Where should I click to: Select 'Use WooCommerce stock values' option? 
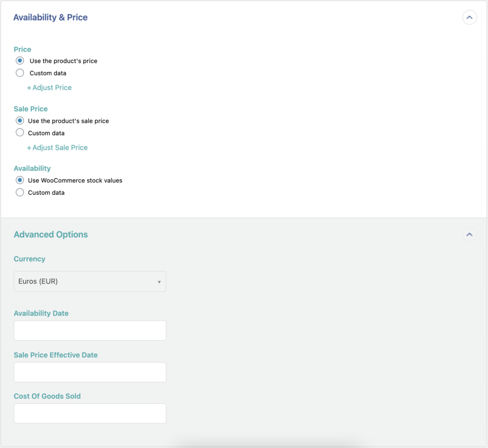pyautogui.click(x=20, y=180)
